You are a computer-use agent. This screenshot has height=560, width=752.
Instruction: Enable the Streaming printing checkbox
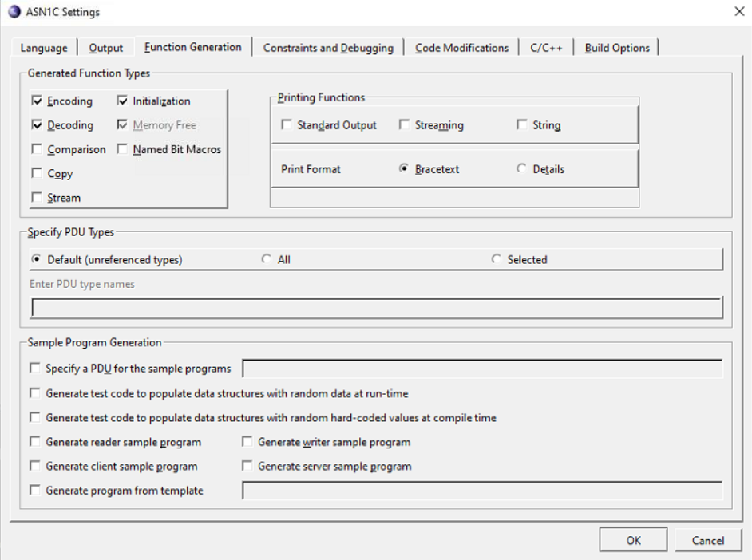point(404,125)
